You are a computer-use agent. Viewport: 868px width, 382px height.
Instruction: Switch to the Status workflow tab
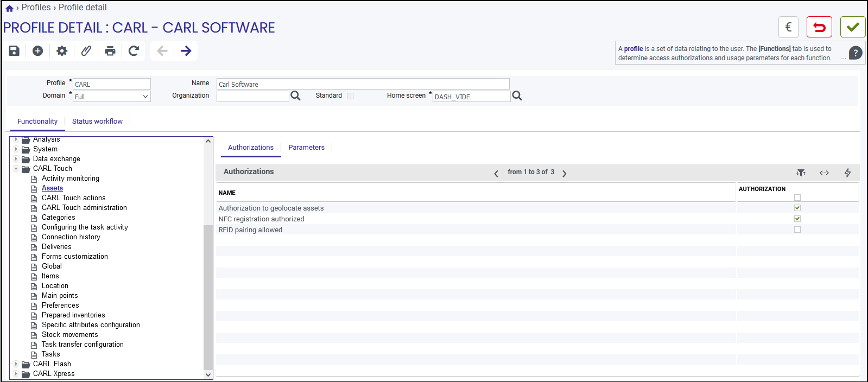(x=97, y=122)
